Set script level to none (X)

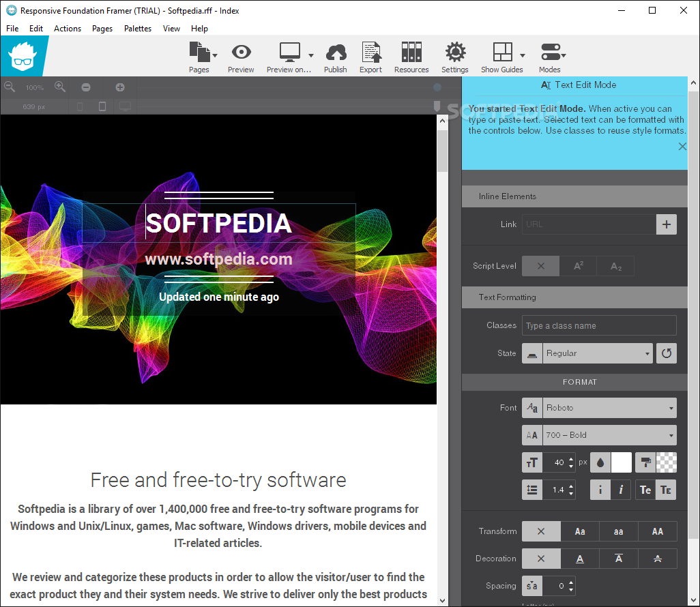[x=540, y=266]
